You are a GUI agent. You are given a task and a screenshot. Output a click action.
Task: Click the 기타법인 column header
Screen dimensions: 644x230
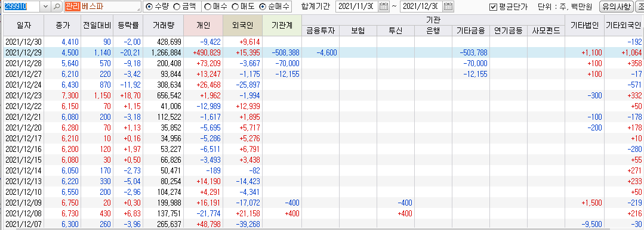pyautogui.click(x=584, y=26)
